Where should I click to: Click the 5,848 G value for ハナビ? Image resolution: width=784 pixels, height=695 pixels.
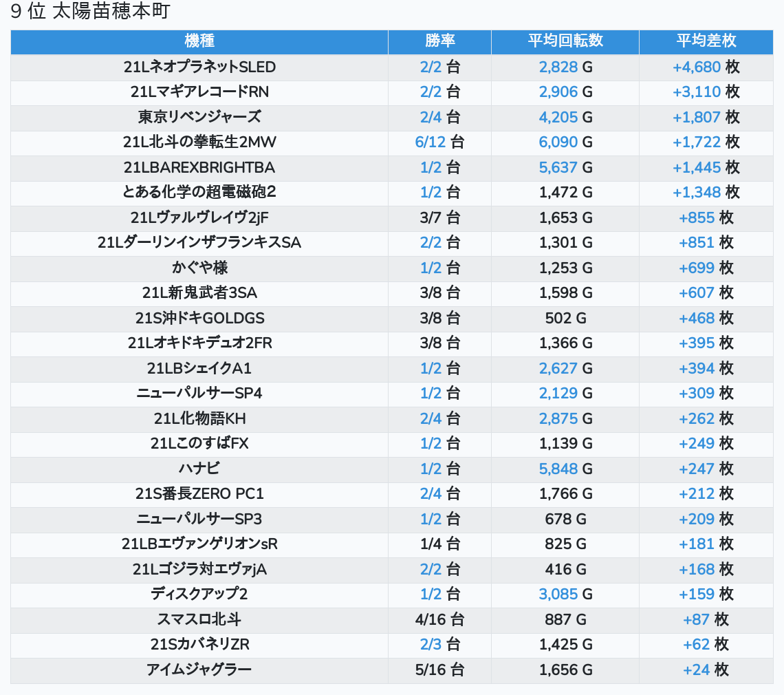click(x=558, y=469)
